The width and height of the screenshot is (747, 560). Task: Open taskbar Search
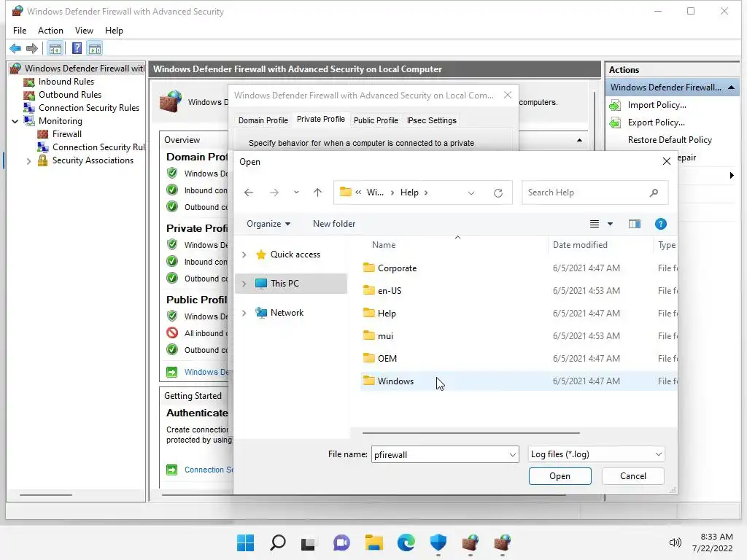click(x=278, y=542)
